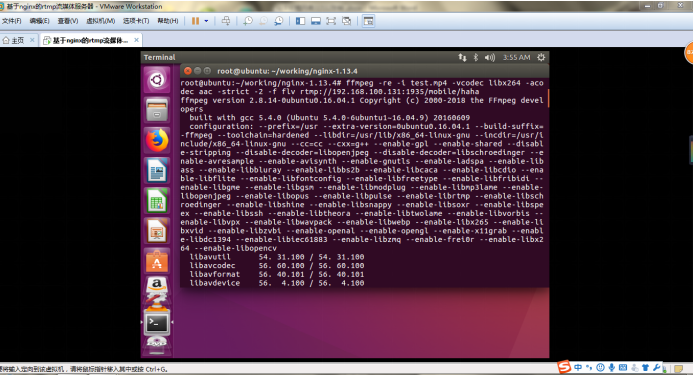Enter full screen mode via toolbar icon
The width and height of the screenshot is (693, 375).
tap(331, 21)
